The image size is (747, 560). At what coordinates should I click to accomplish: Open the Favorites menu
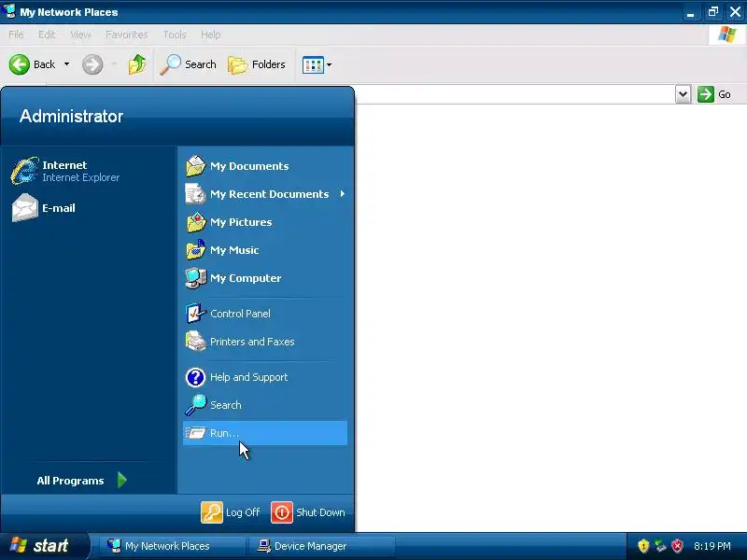click(x=127, y=35)
